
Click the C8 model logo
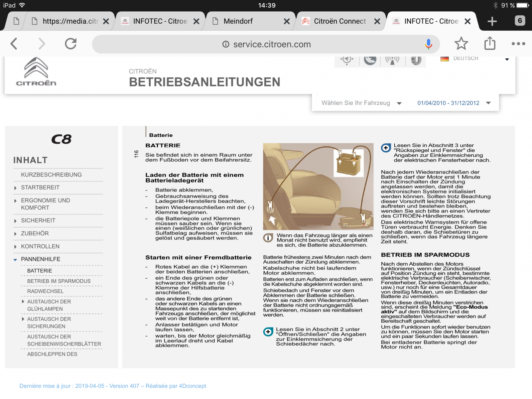(62, 139)
